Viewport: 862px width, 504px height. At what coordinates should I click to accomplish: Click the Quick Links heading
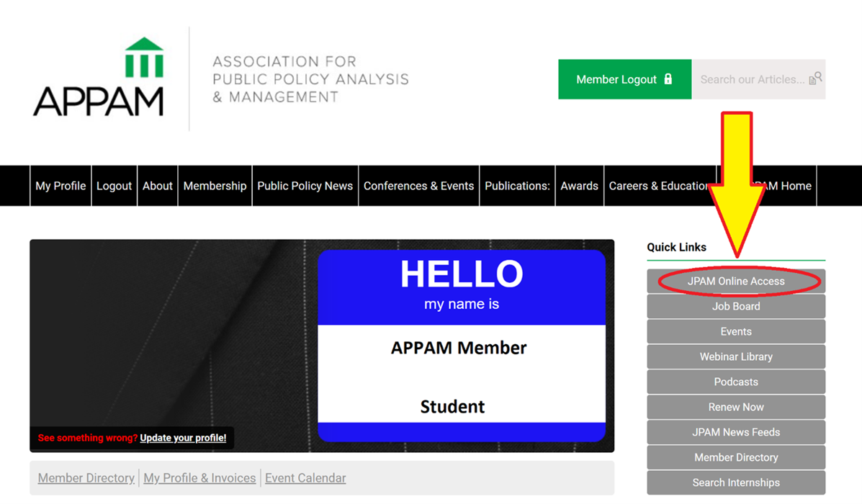click(x=676, y=248)
